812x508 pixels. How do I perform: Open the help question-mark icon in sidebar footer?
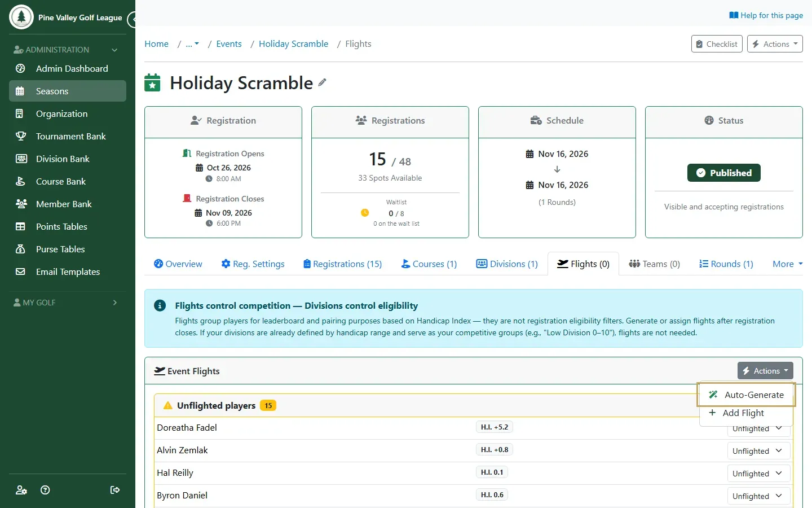point(46,490)
